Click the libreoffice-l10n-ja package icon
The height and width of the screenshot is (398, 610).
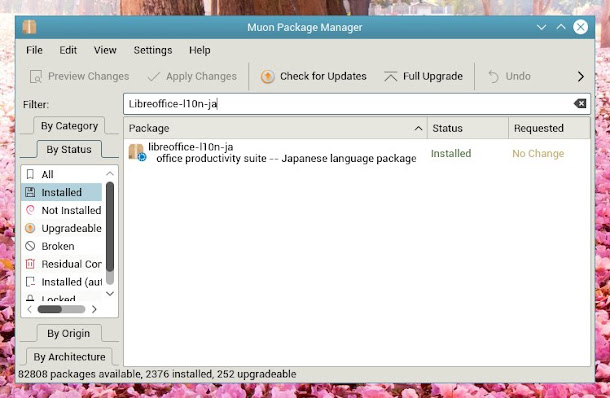(x=137, y=152)
